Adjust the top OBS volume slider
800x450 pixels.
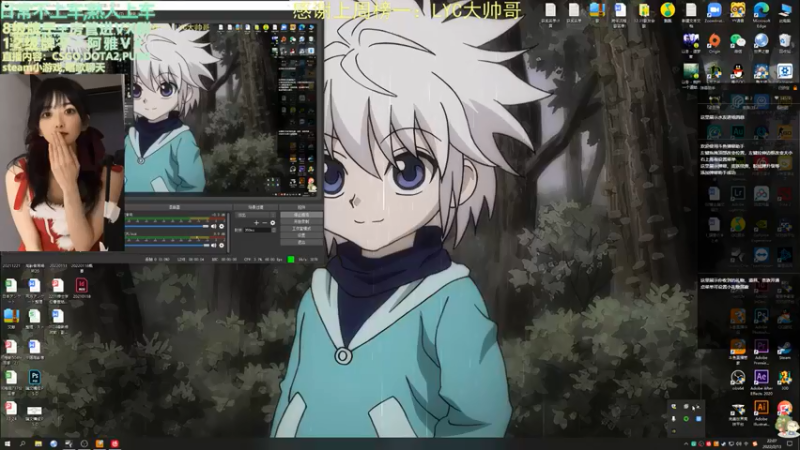[167, 226]
